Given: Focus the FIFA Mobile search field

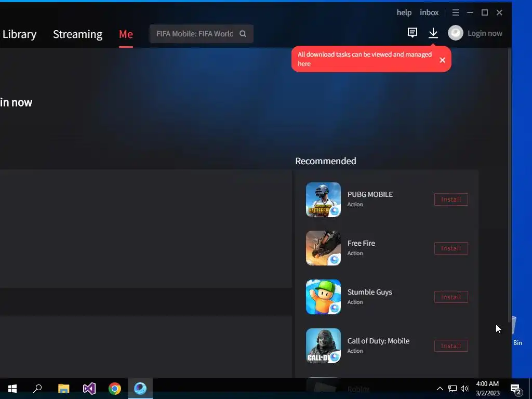Looking at the screenshot, I should [x=202, y=34].
